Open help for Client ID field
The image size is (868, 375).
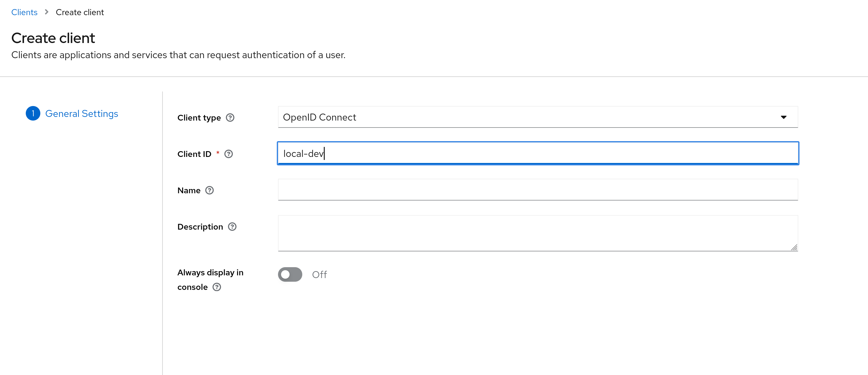(x=229, y=154)
